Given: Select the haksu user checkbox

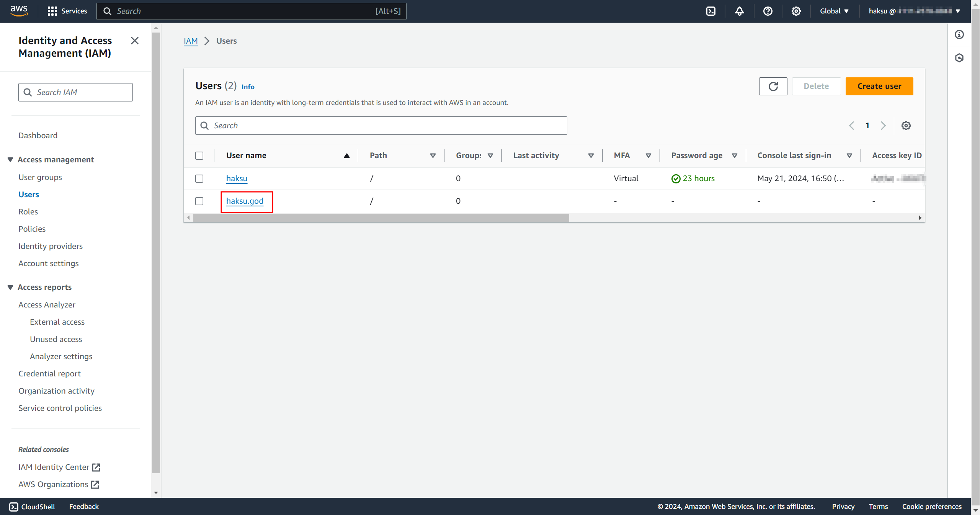Looking at the screenshot, I should 199,179.
